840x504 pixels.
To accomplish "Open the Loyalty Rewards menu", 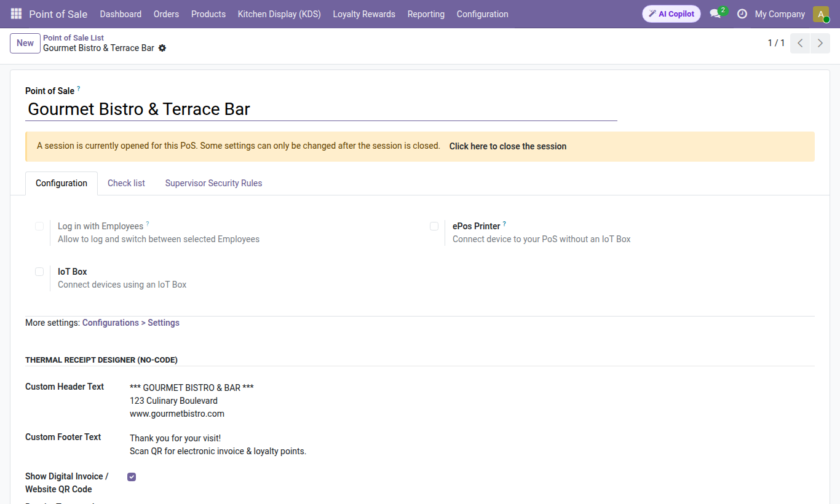I will (x=364, y=14).
